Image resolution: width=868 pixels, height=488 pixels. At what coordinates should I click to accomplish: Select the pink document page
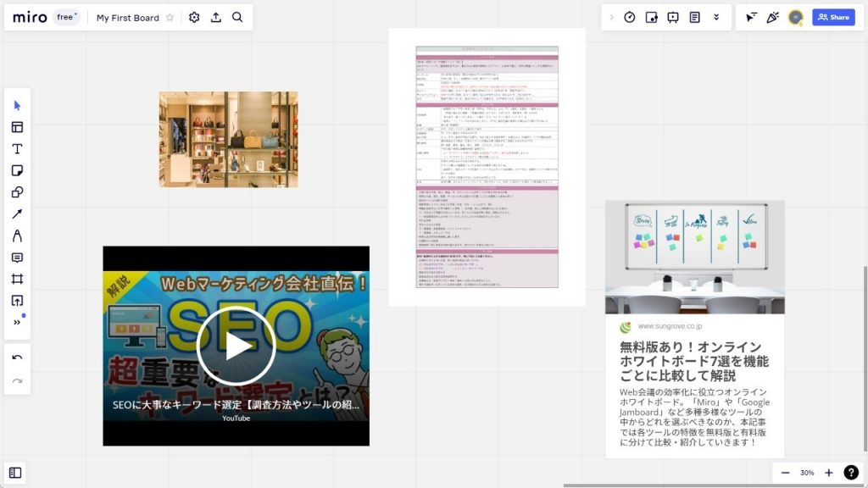coord(487,167)
